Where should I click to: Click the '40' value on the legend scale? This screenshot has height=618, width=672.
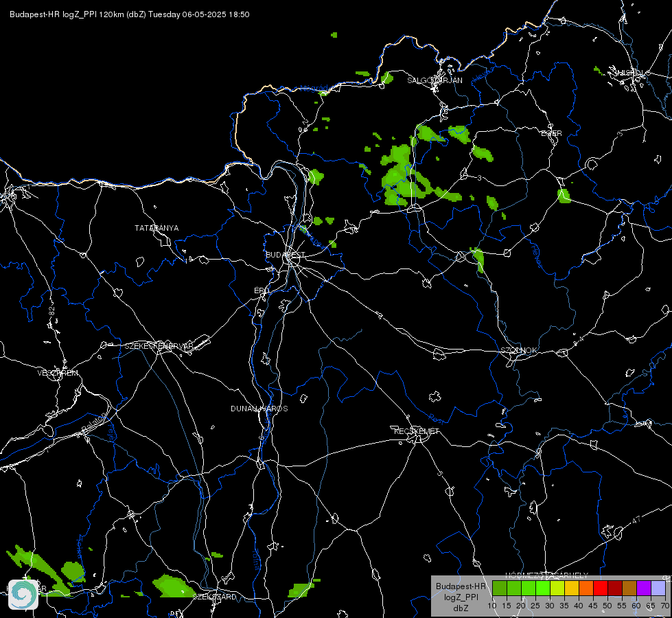point(579,606)
